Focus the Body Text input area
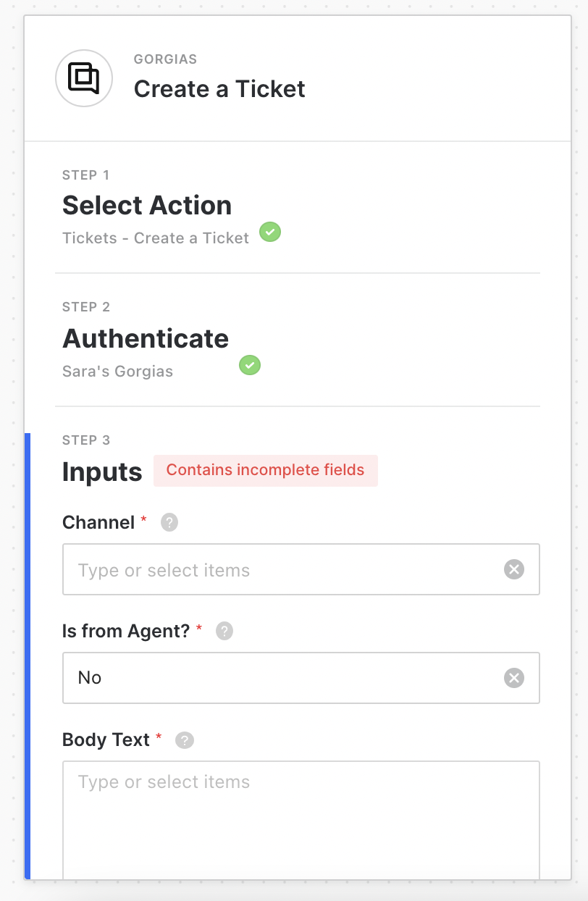 (301, 818)
